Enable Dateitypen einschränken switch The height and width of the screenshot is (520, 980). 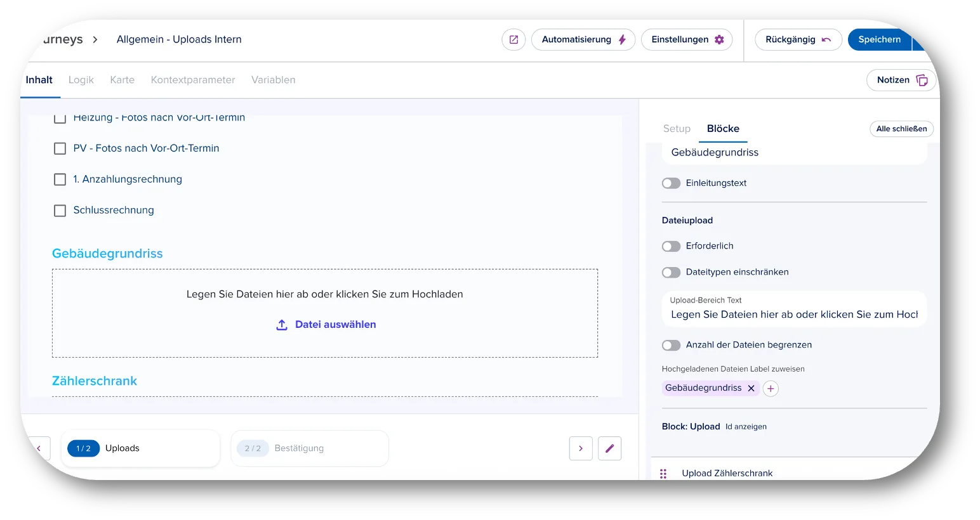(x=671, y=272)
